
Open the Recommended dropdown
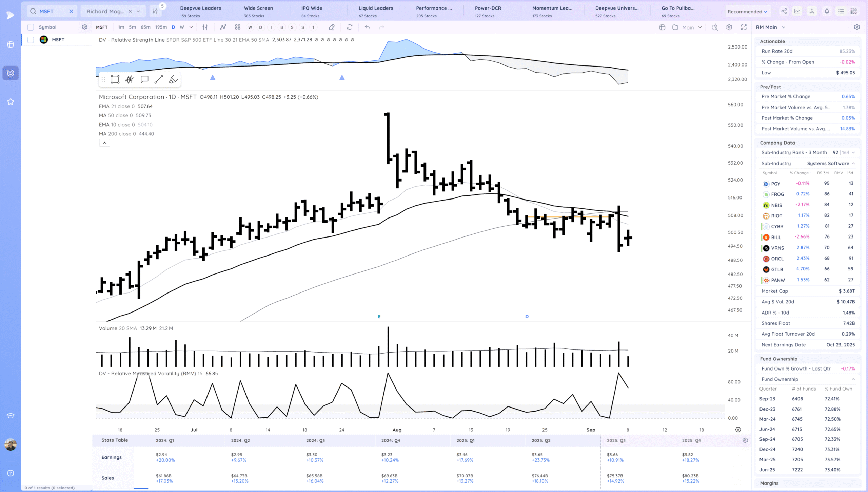(x=747, y=11)
